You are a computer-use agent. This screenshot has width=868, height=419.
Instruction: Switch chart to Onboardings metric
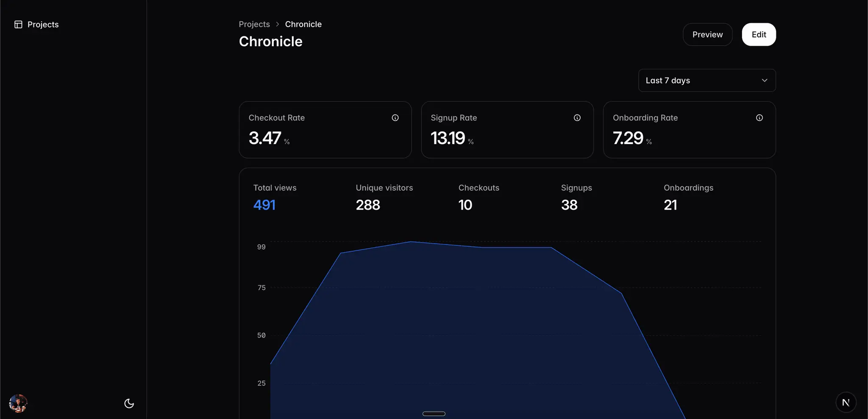click(x=688, y=198)
